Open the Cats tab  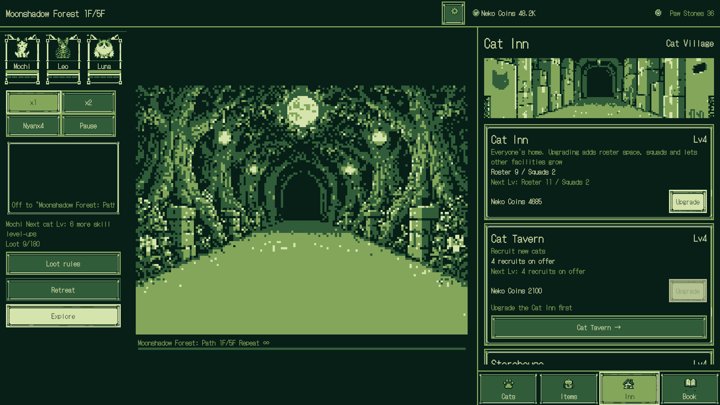point(508,389)
